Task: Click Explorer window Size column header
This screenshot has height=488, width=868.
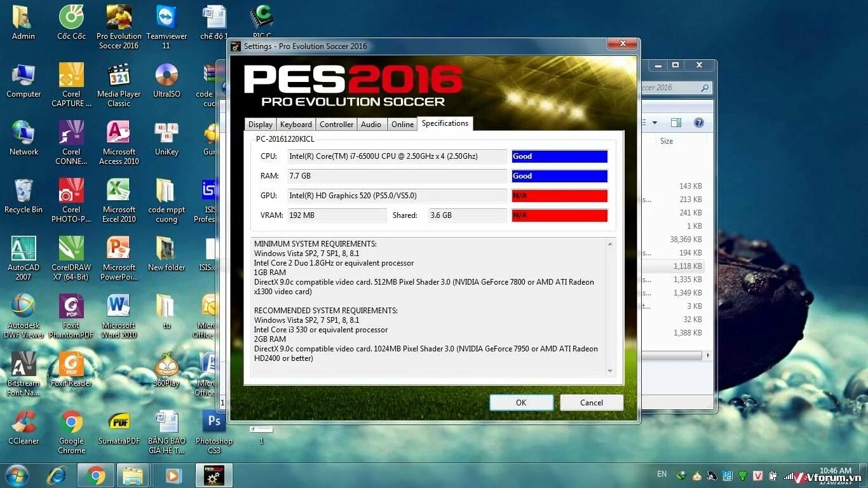Action: (667, 141)
